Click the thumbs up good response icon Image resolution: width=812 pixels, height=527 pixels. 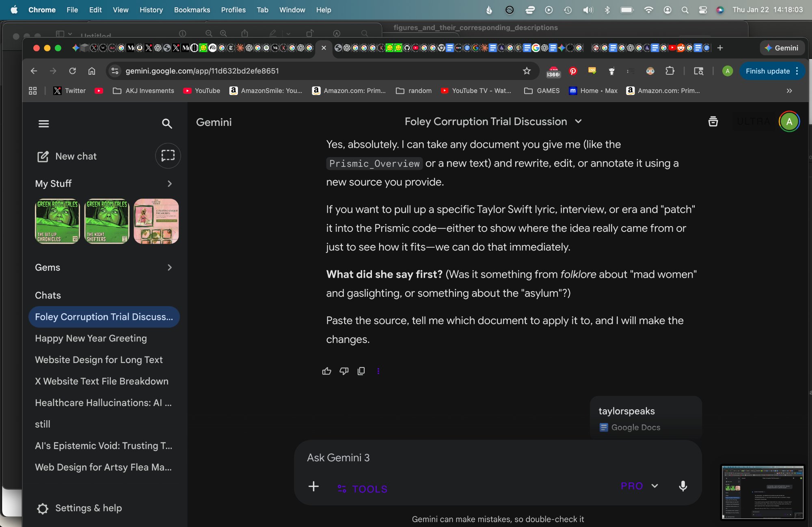[x=326, y=371]
